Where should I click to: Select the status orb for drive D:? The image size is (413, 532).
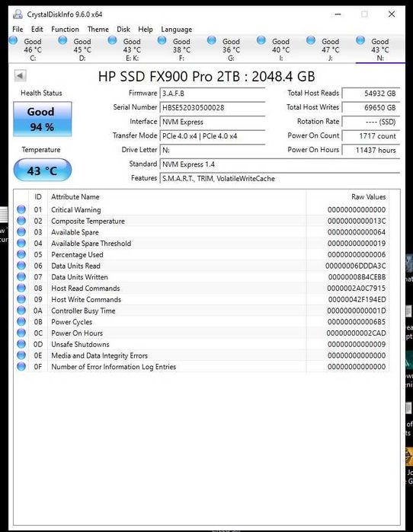62,40
